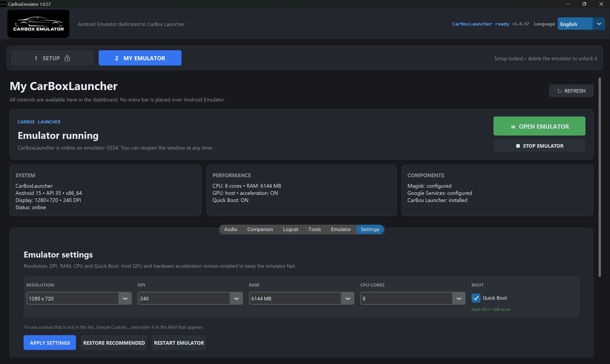This screenshot has width=610, height=364.
Task: Click the vertical scrollbar thumb
Action: (x=600, y=177)
